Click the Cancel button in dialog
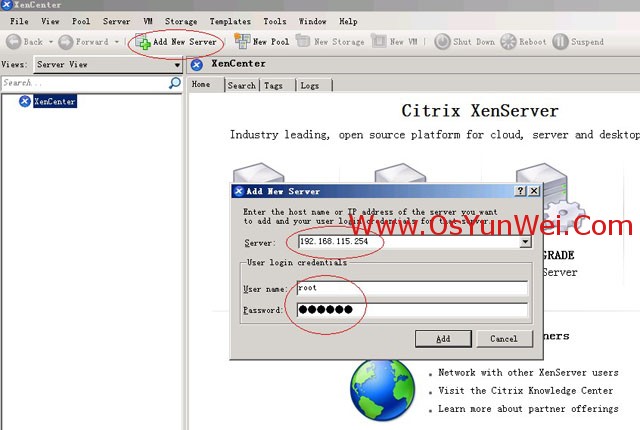The height and width of the screenshot is (430, 640). [x=504, y=339]
